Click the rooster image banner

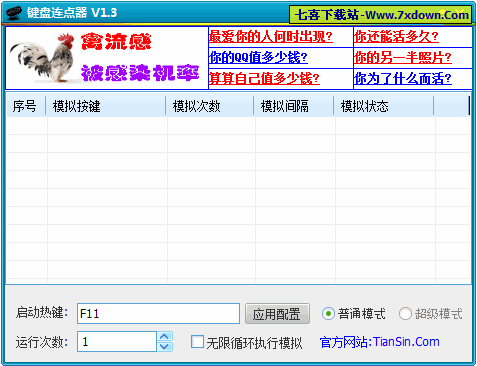pos(107,58)
